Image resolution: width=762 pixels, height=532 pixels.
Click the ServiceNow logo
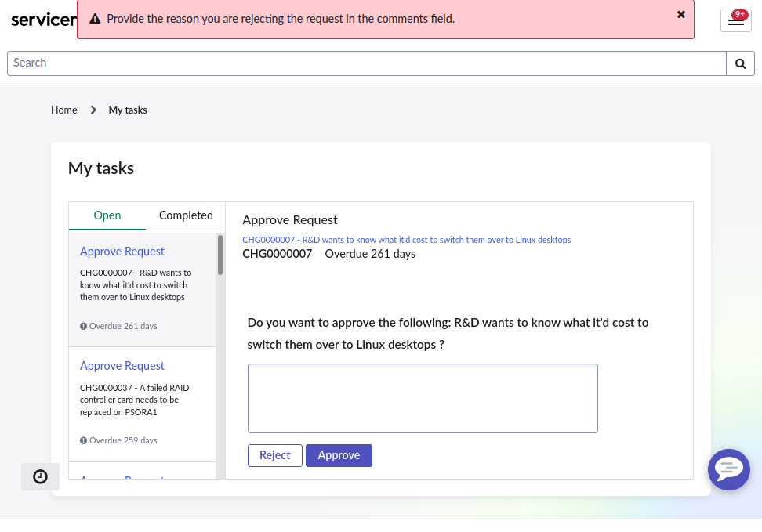tap(43, 20)
